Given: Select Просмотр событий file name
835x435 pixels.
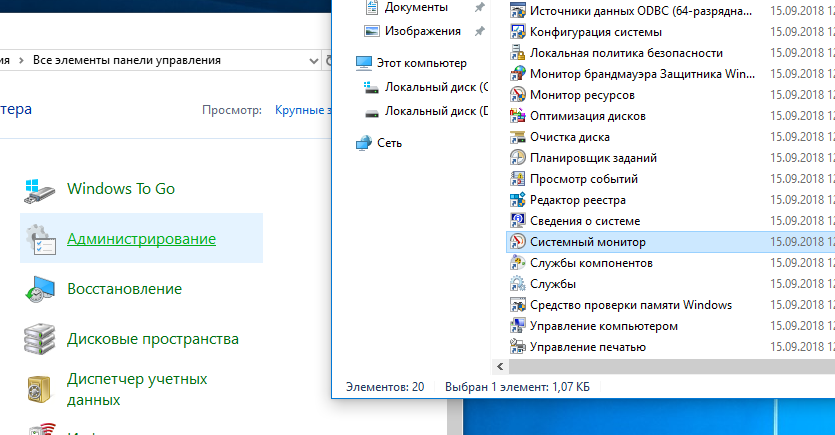Looking at the screenshot, I should tap(584, 179).
